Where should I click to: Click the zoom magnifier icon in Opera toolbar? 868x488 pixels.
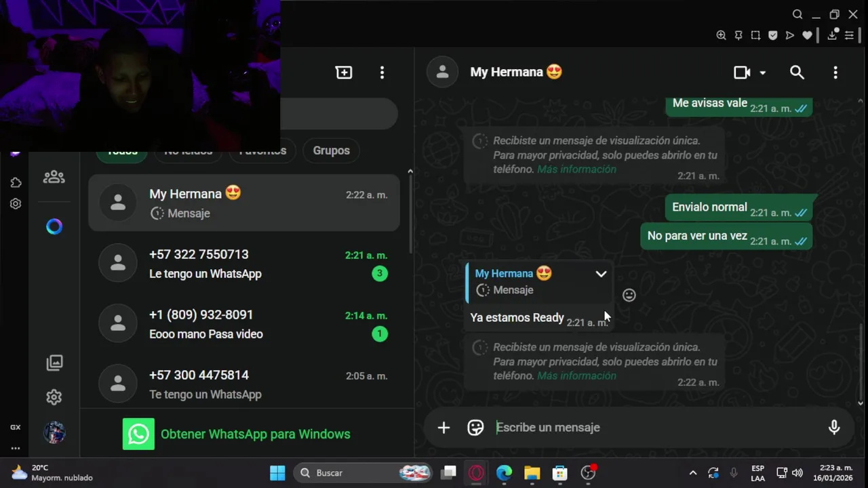[x=721, y=35]
